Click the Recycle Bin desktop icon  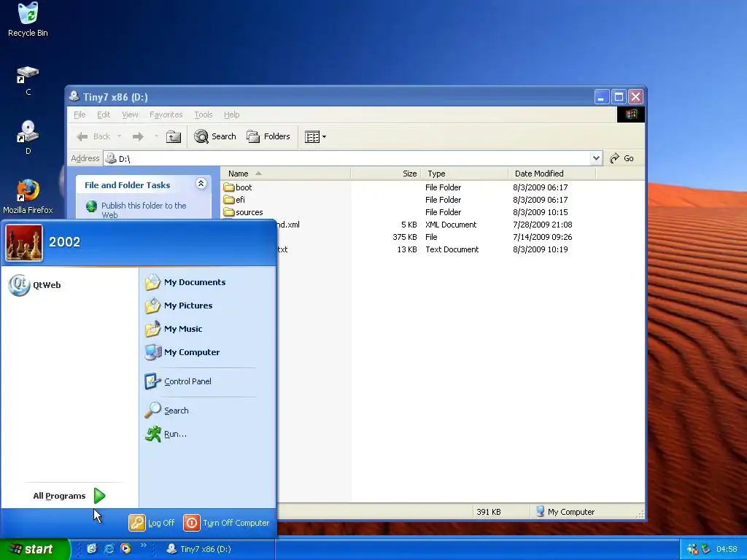click(28, 20)
